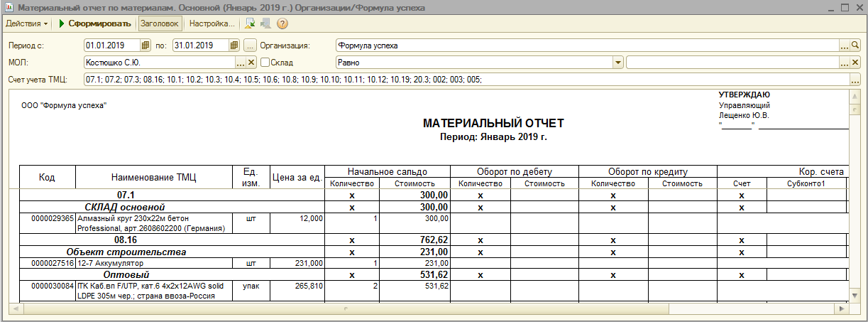This screenshot has width=868, height=322.
Task: Click the Оборот по дебету header
Action: (515, 172)
